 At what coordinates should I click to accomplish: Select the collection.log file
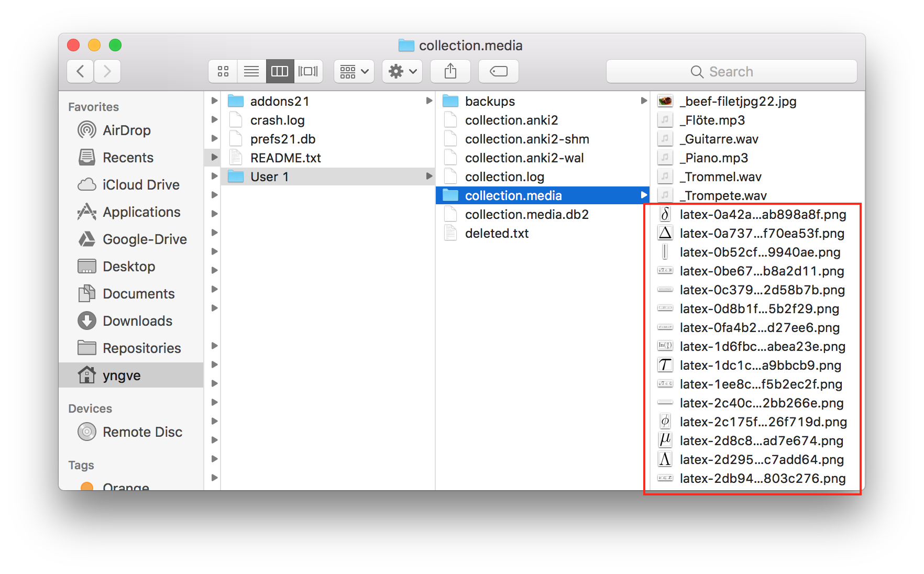pos(543,176)
